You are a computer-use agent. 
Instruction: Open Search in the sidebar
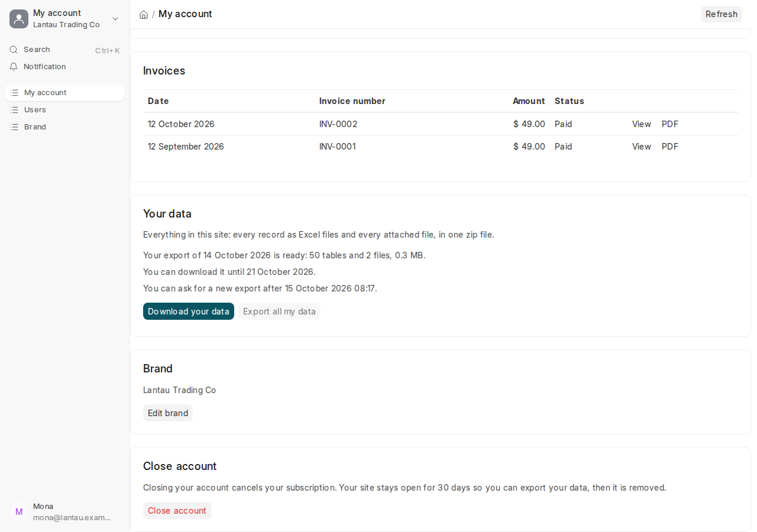coord(65,50)
